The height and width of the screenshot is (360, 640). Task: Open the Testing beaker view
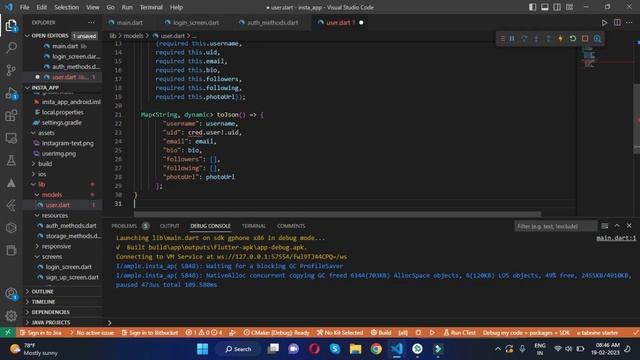pyautogui.click(x=11, y=160)
